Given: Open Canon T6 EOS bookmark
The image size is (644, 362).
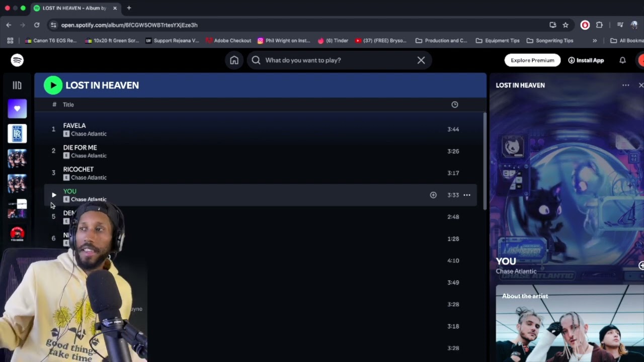Looking at the screenshot, I should [x=51, y=41].
